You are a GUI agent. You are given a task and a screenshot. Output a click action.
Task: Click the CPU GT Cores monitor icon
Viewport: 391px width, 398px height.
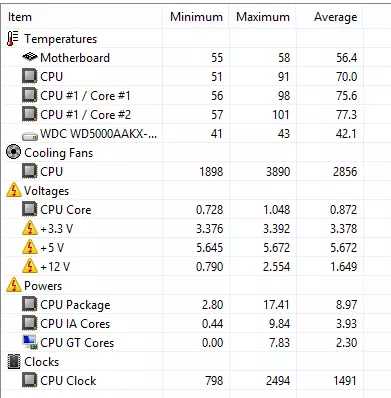[x=30, y=342]
